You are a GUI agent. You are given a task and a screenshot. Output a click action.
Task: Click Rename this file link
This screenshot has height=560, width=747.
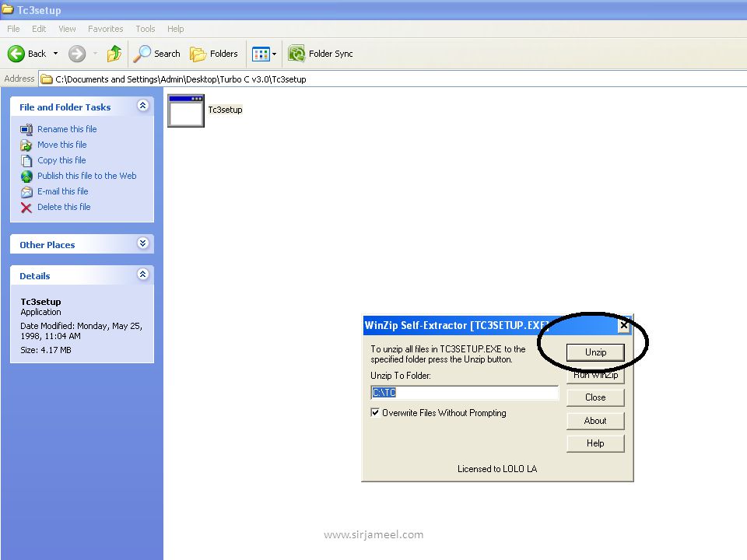(x=67, y=129)
